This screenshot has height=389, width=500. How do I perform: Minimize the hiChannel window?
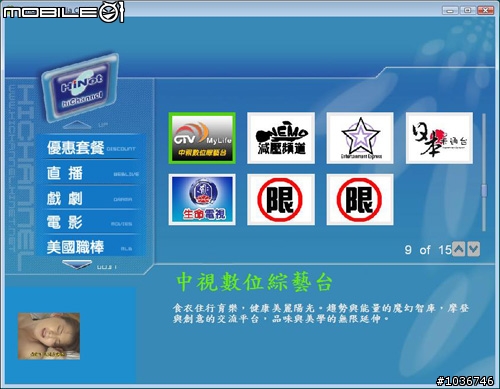pyautogui.click(x=450, y=10)
